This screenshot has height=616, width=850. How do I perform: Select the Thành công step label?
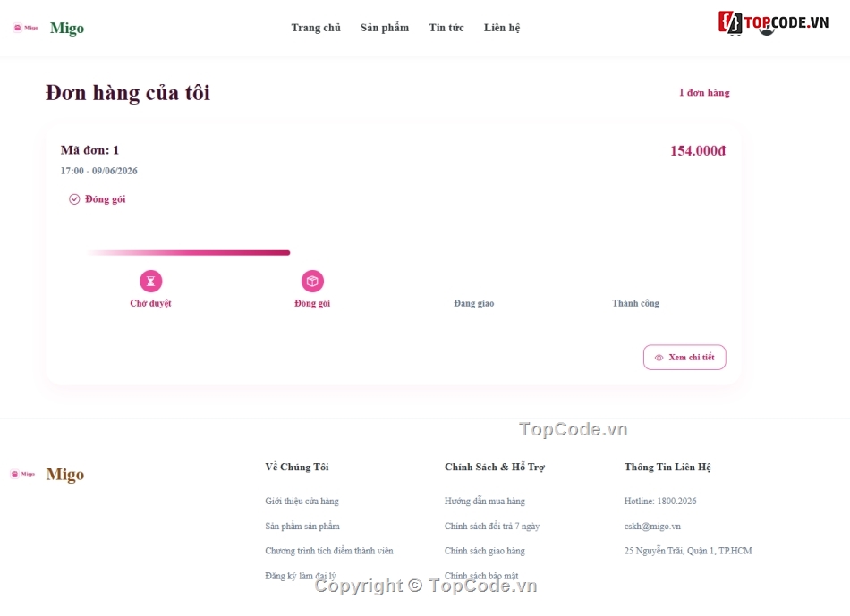[636, 303]
